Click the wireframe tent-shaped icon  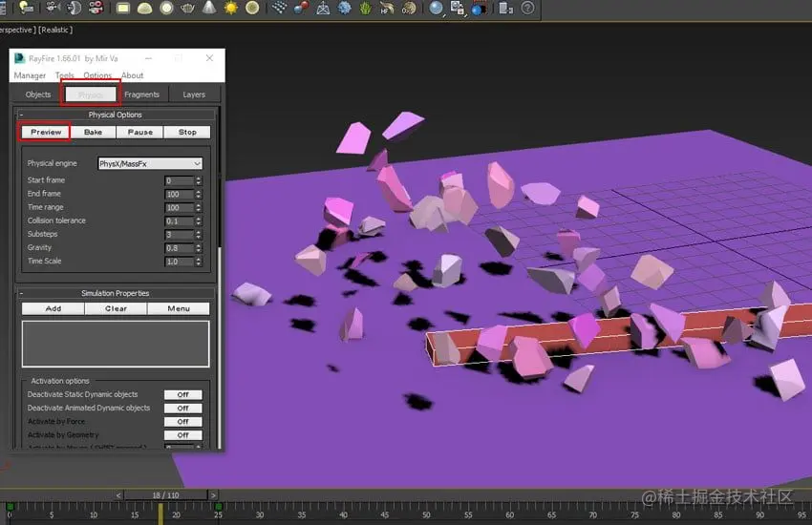(x=323, y=8)
